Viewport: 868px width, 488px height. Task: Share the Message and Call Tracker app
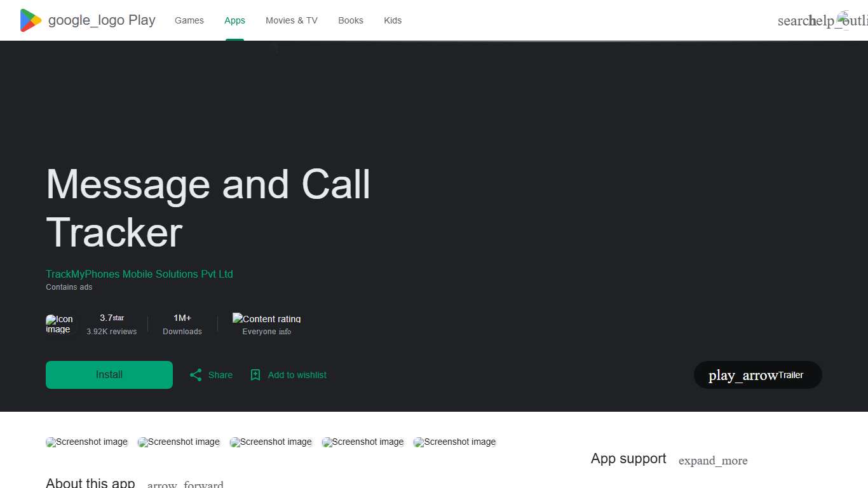pyautogui.click(x=210, y=375)
